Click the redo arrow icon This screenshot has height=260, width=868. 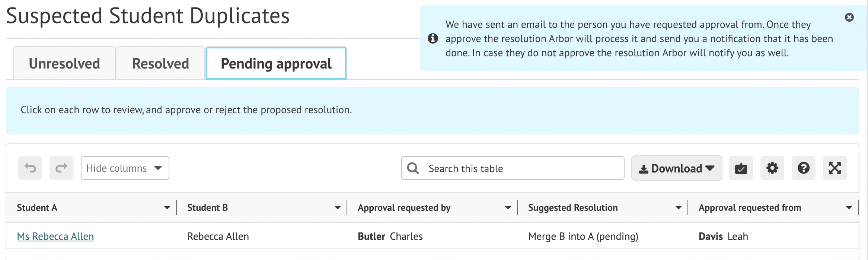(61, 168)
